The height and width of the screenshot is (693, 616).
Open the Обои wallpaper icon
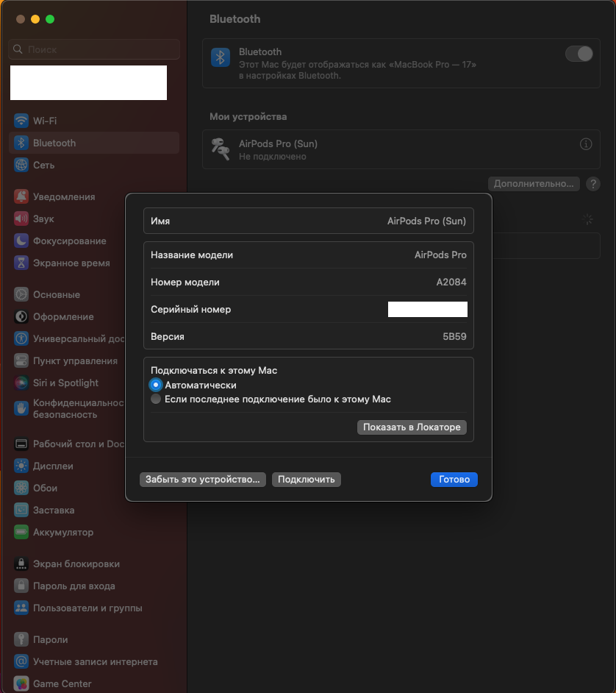[21, 488]
